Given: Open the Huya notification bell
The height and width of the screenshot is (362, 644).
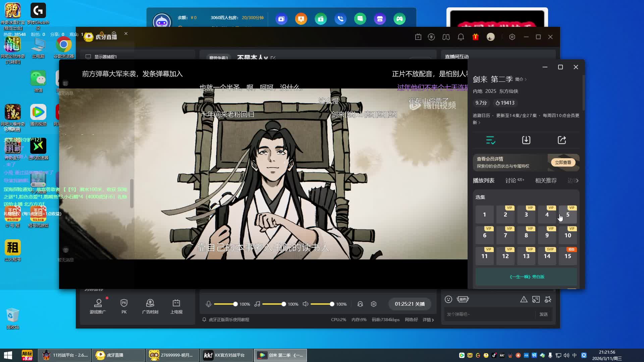Looking at the screenshot, I should pyautogui.click(x=461, y=37).
